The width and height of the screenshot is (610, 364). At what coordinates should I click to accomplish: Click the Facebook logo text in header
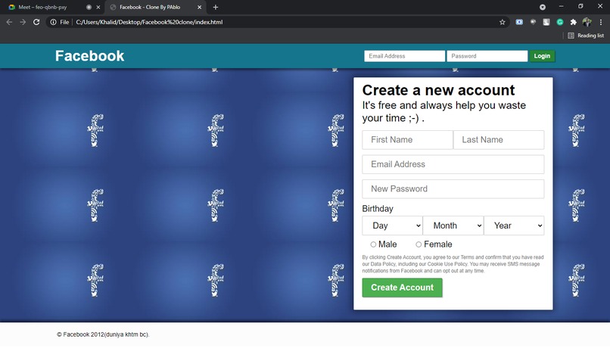coord(89,56)
